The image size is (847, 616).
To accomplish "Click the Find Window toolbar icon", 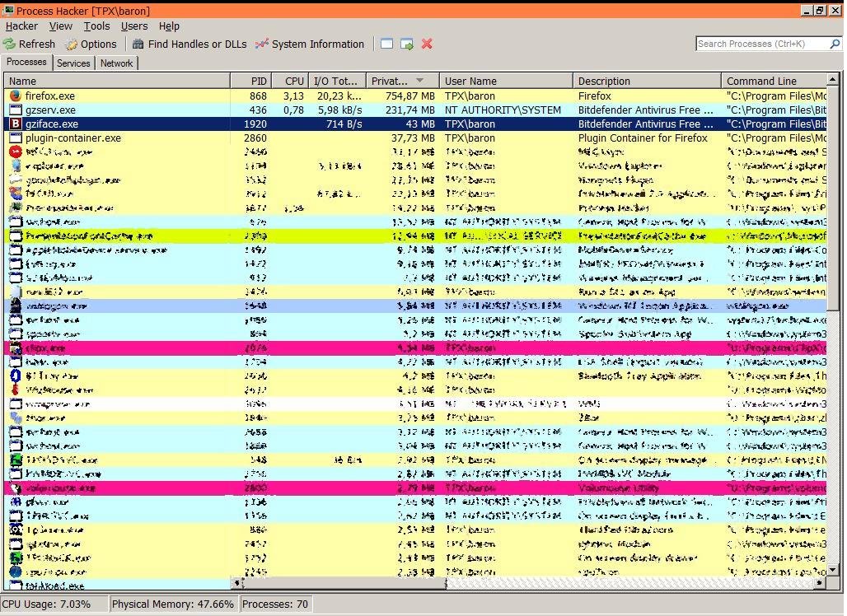I will (x=386, y=44).
